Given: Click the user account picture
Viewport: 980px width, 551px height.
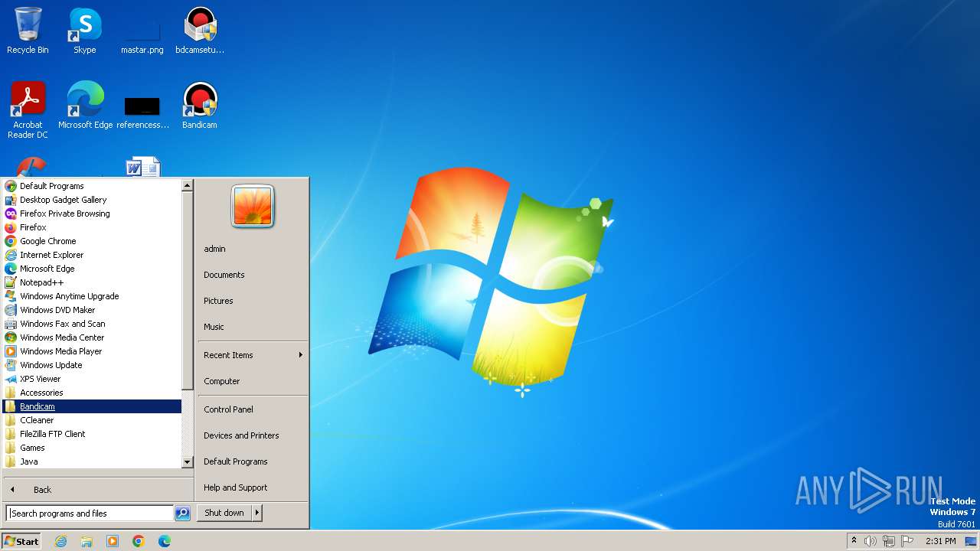Looking at the screenshot, I should [252, 206].
